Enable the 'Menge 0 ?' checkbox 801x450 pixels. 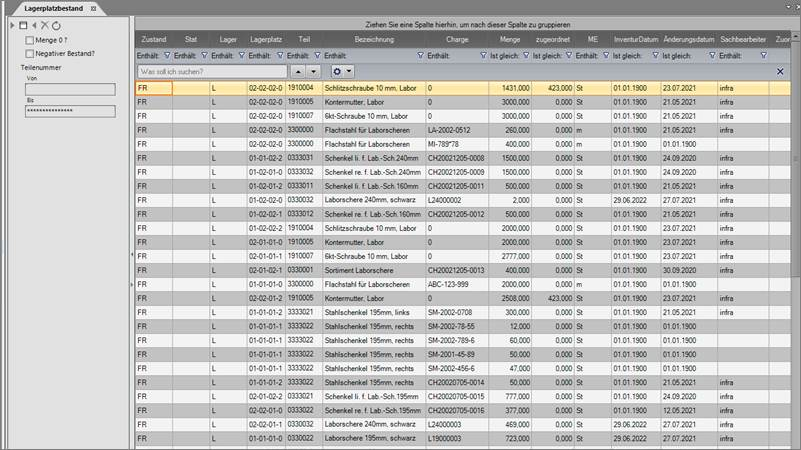click(x=29, y=40)
